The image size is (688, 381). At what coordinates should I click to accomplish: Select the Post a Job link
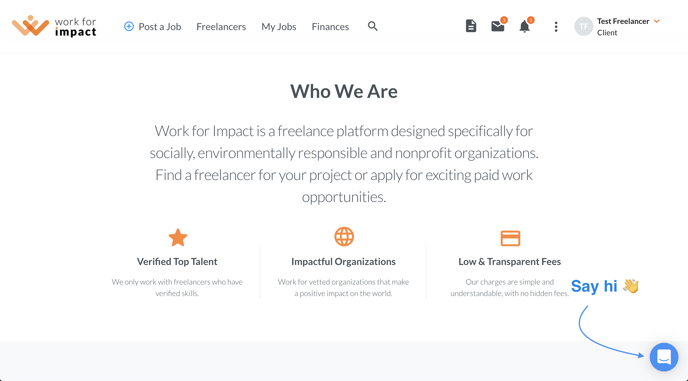pyautogui.click(x=160, y=27)
